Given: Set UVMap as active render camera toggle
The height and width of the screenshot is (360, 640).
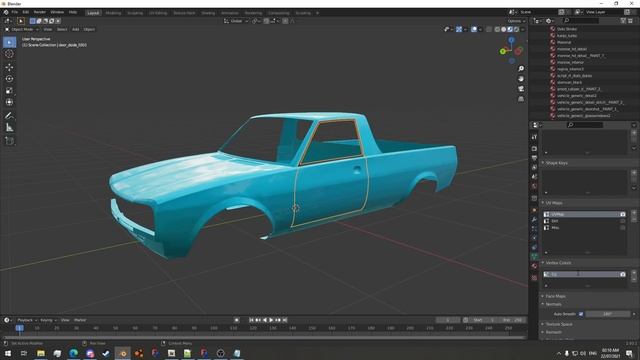Looking at the screenshot, I should click(622, 214).
